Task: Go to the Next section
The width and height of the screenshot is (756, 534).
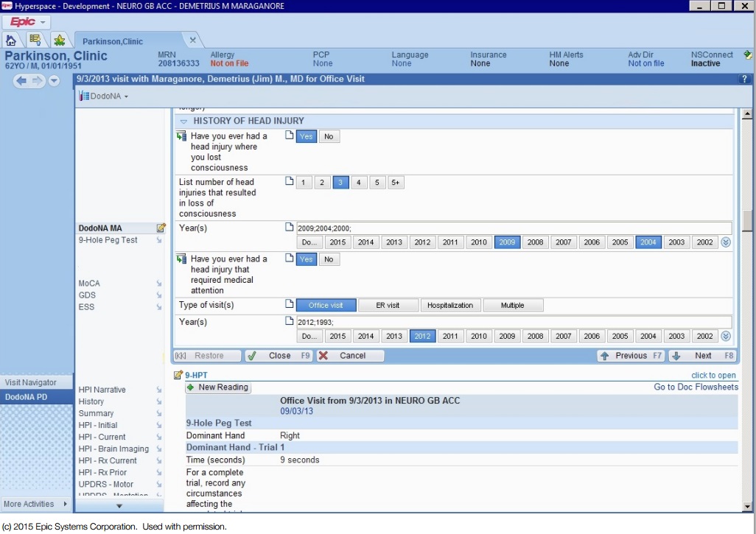Action: click(702, 356)
